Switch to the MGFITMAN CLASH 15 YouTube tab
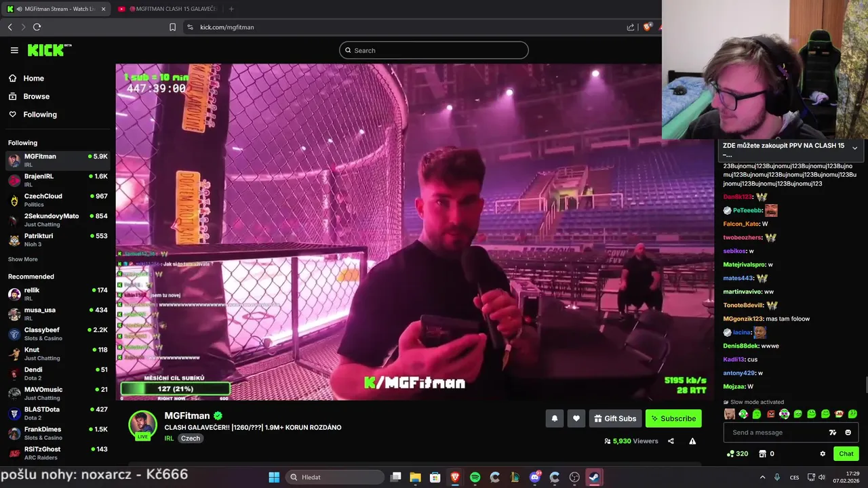868x488 pixels. (167, 9)
